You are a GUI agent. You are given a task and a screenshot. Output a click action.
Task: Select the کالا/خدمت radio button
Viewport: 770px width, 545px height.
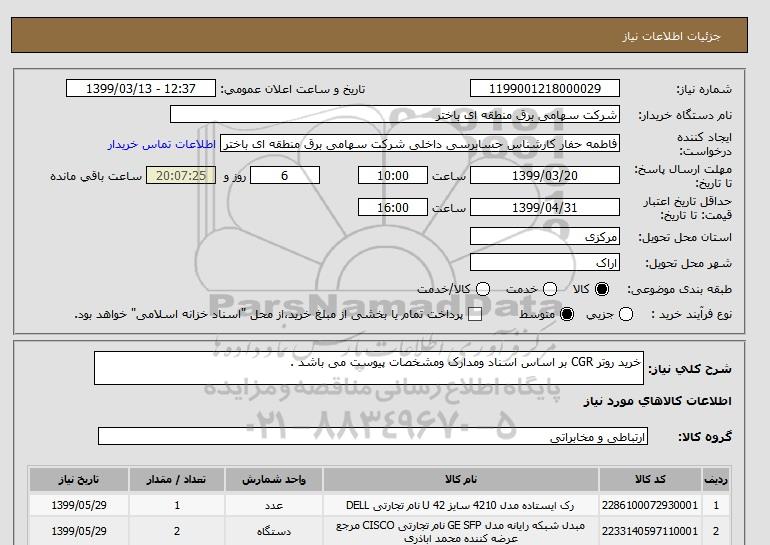[x=483, y=289]
